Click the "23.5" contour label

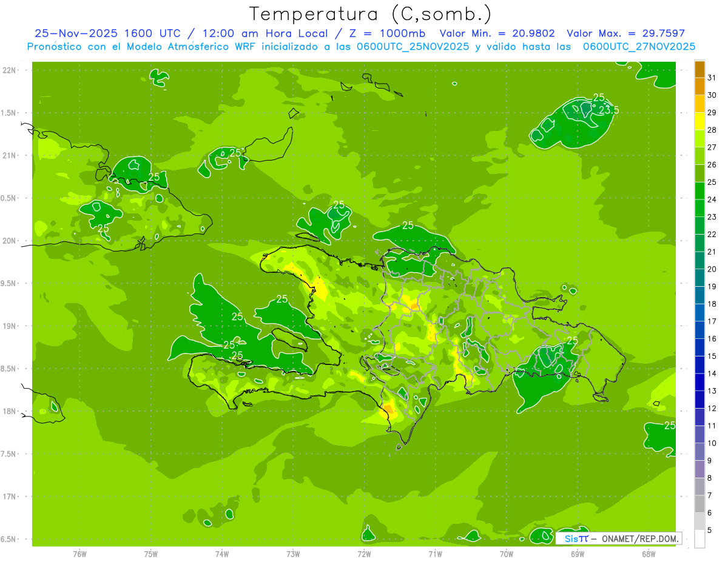(x=608, y=110)
